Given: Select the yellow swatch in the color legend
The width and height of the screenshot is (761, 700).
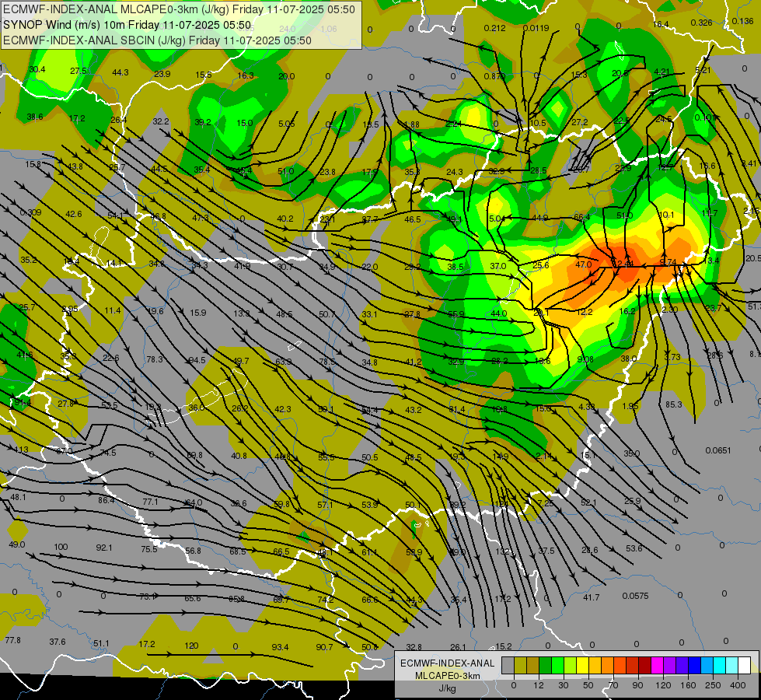Looking at the screenshot, I should pos(582,665).
